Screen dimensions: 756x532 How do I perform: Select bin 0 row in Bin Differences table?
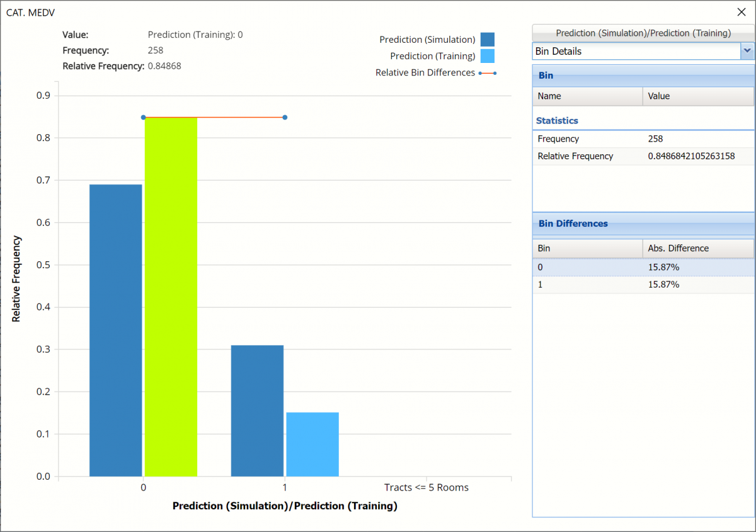[643, 267]
